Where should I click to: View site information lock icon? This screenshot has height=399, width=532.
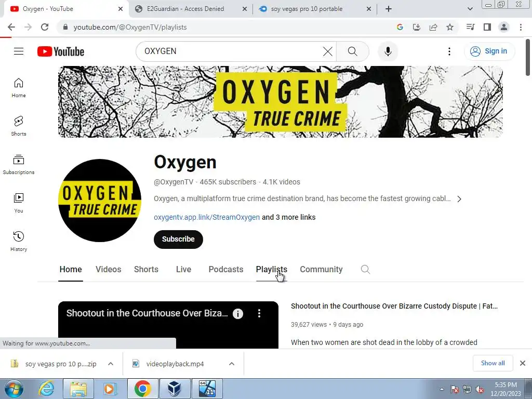[66, 27]
